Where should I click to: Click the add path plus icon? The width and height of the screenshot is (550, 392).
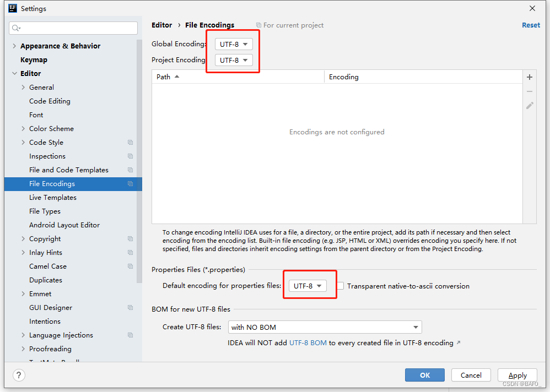pos(529,77)
